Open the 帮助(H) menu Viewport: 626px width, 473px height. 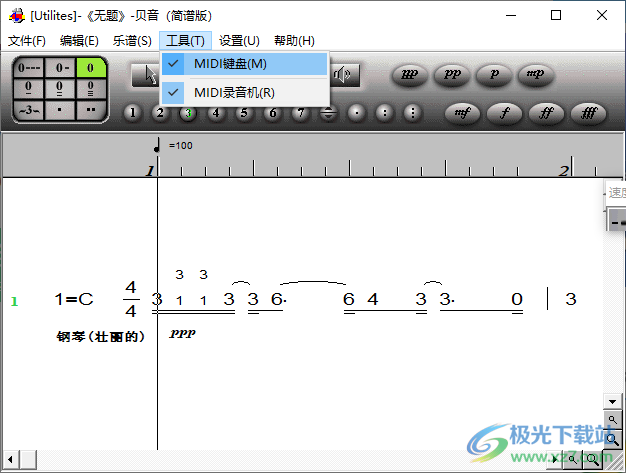point(294,41)
